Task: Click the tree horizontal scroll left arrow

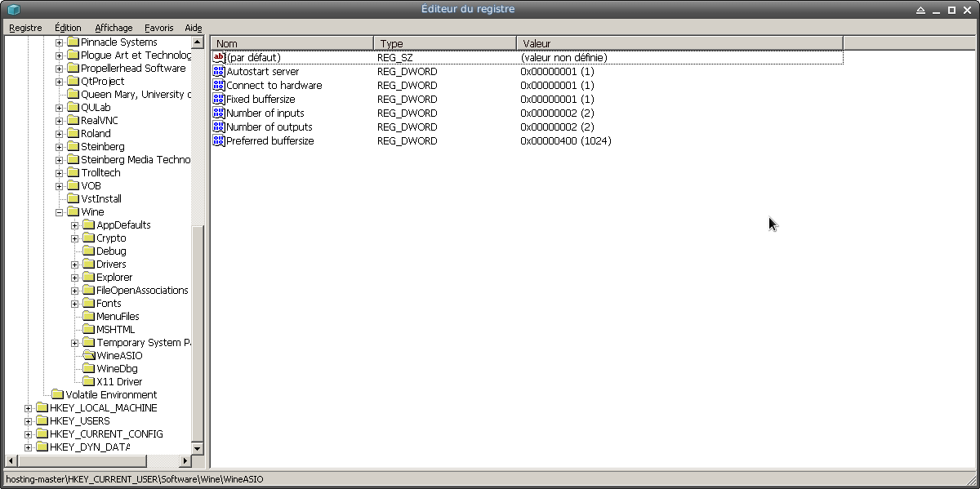Action: point(11,460)
